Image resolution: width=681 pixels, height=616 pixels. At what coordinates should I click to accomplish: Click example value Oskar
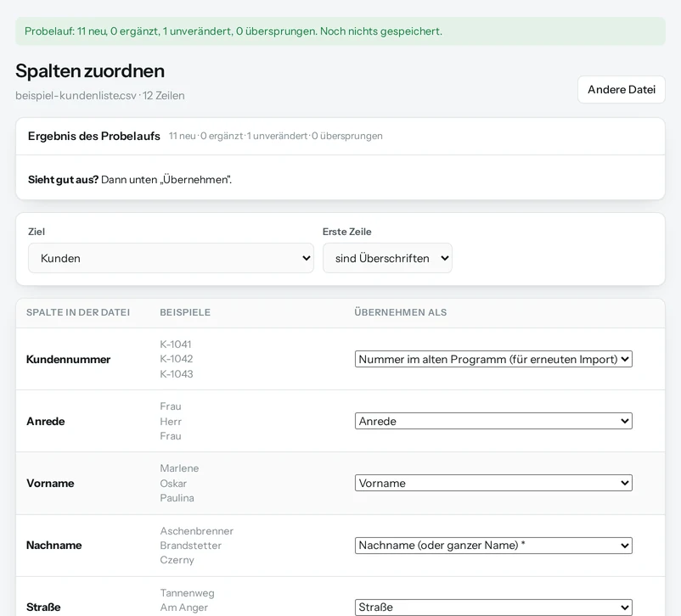coord(173,484)
